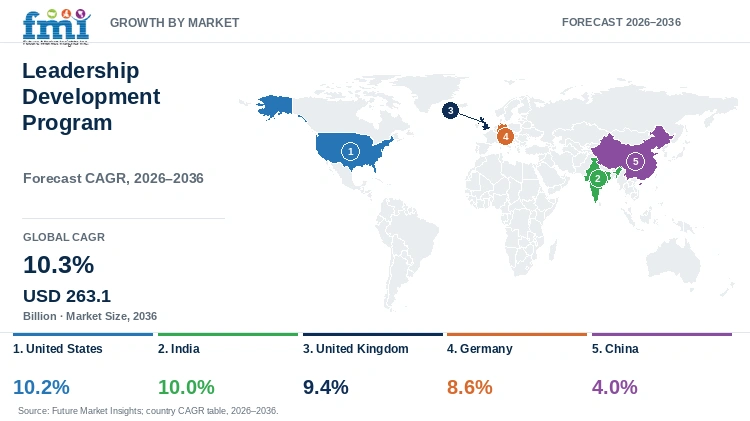Click the '2. India' label
The image size is (750, 421).
click(179, 349)
